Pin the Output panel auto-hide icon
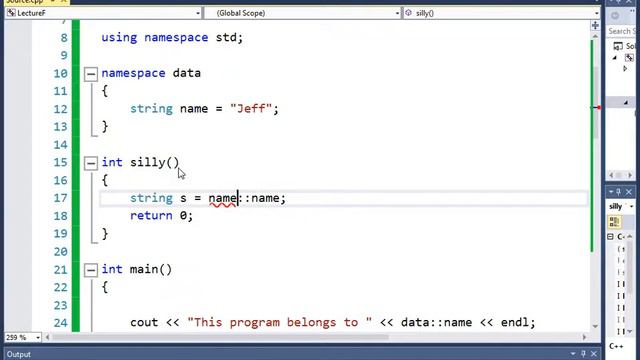This screenshot has width=640, height=360. tap(583, 354)
